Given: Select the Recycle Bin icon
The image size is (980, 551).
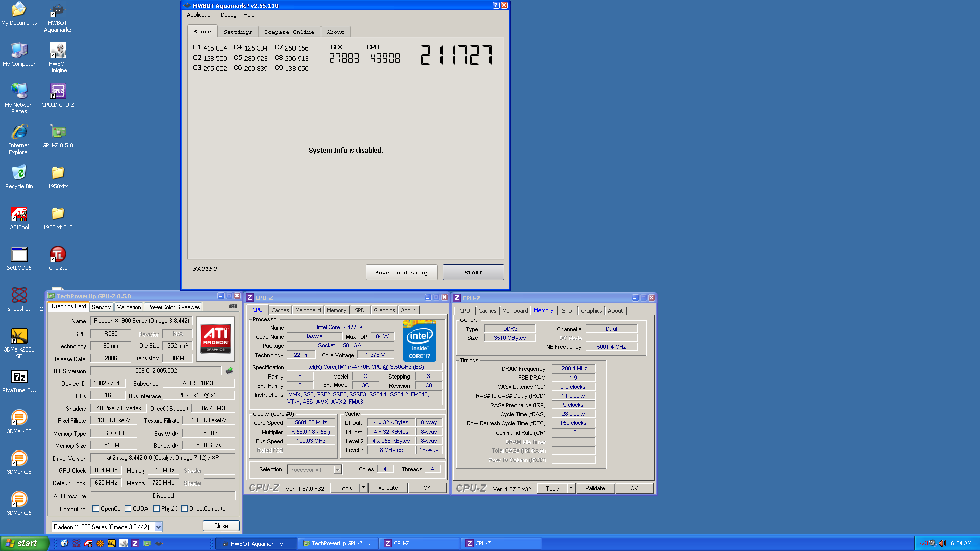Looking at the screenshot, I should click(19, 177).
